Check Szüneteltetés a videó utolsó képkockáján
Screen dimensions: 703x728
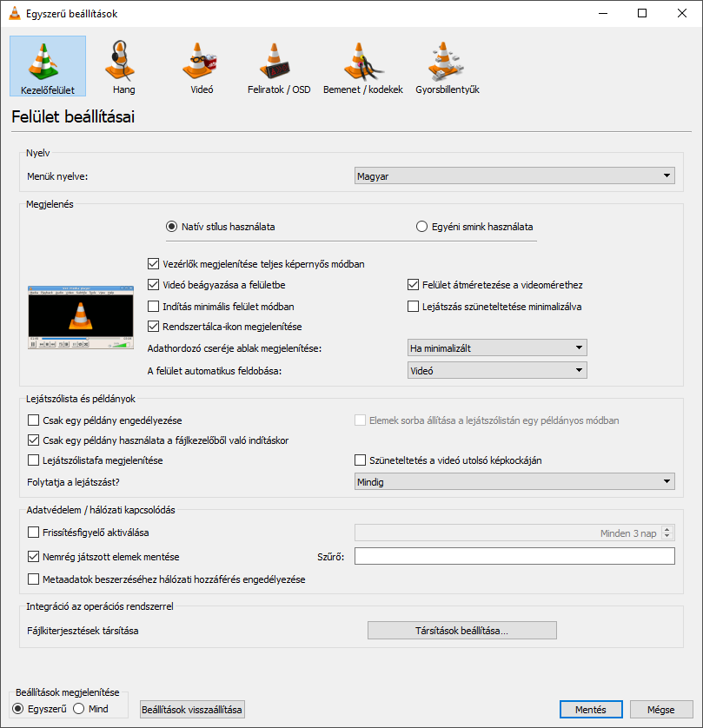pos(361,460)
